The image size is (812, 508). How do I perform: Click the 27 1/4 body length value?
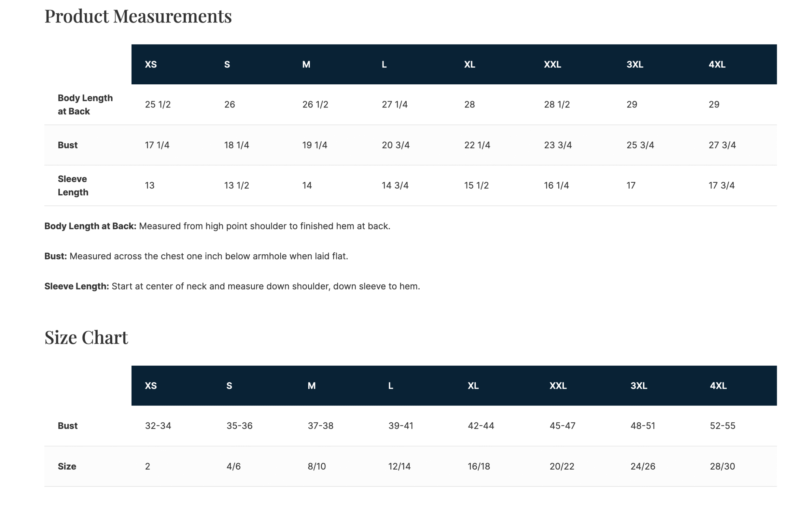pos(395,105)
